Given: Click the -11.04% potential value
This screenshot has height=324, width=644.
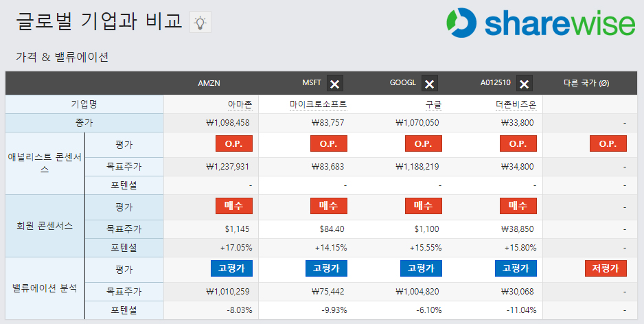Looking at the screenshot, I should tap(521, 310).
